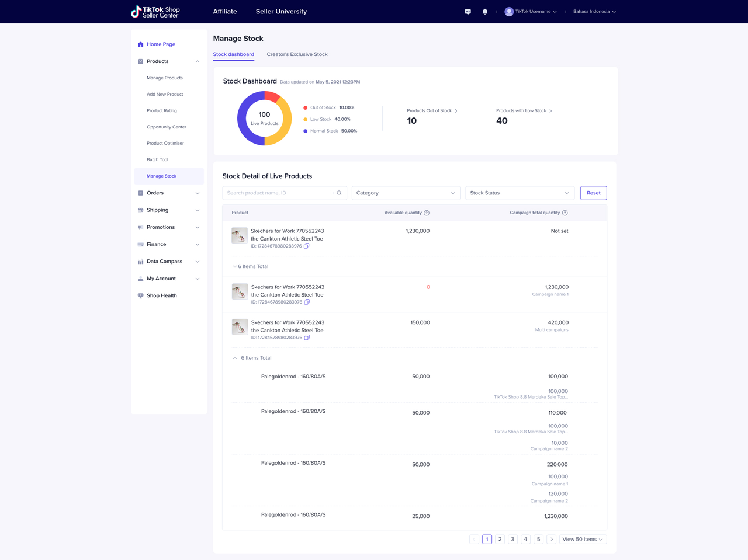This screenshot has height=560, width=748.
Task: Click the search product name field
Action: point(278,193)
